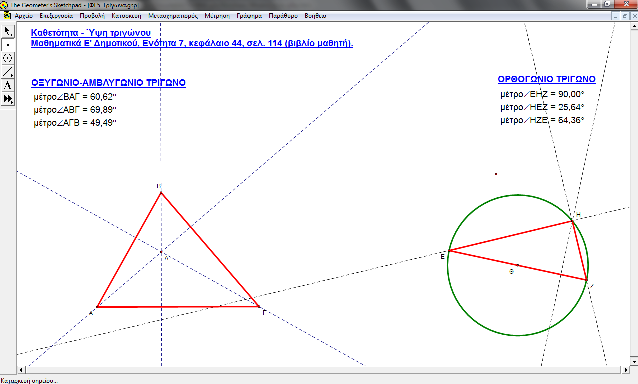Viewport: 638px width, 384px height.
Task: Click the Καθετότητα - Ύψη τριγώνου link
Action: 91,33
